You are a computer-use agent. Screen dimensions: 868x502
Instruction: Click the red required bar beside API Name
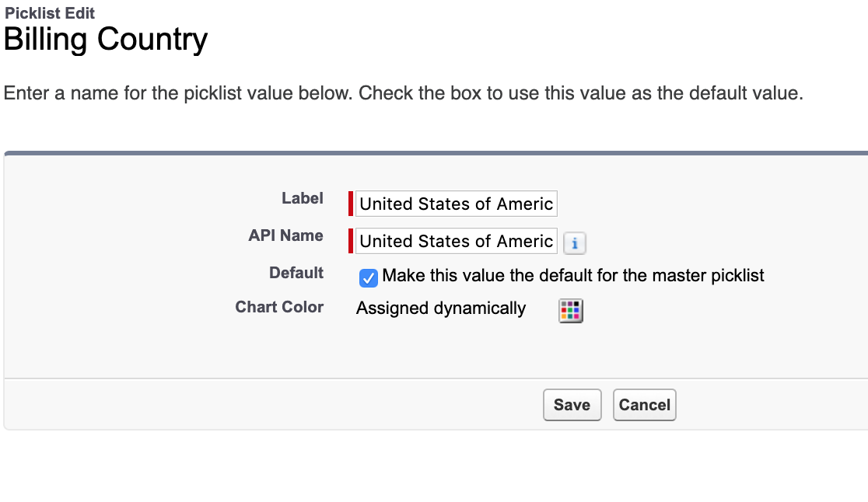(351, 241)
